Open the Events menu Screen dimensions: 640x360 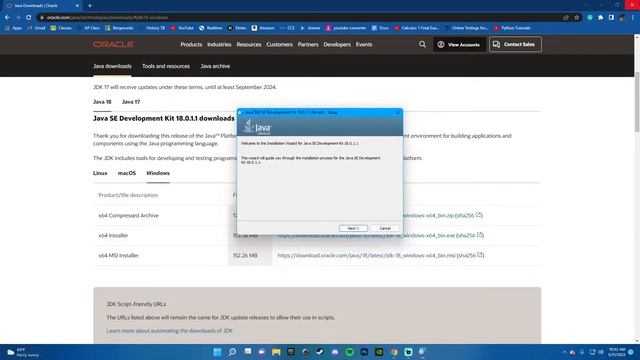pyautogui.click(x=364, y=44)
